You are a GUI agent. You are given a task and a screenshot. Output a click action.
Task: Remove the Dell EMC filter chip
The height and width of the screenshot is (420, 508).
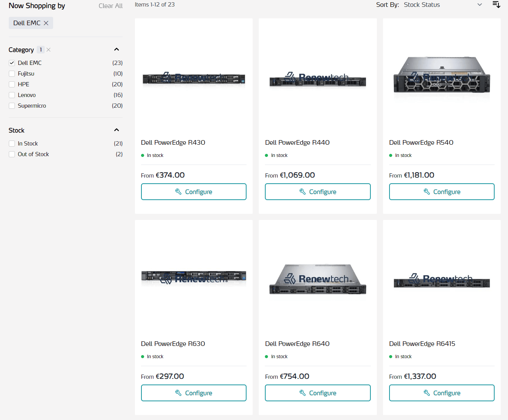coord(46,23)
